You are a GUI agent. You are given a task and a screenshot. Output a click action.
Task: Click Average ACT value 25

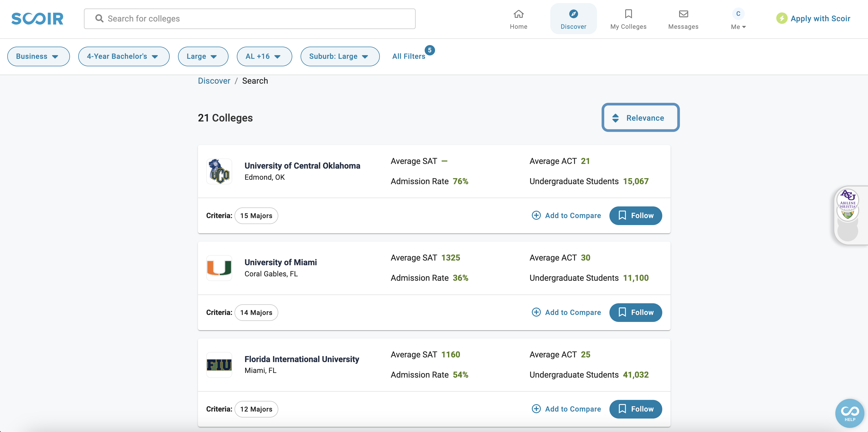[x=585, y=355]
